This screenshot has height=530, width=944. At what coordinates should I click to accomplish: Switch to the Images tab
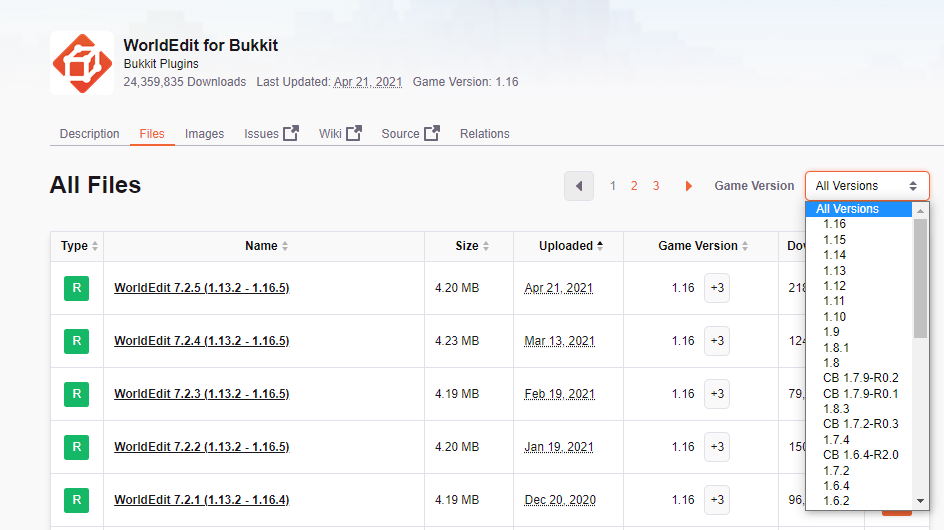[x=205, y=134]
